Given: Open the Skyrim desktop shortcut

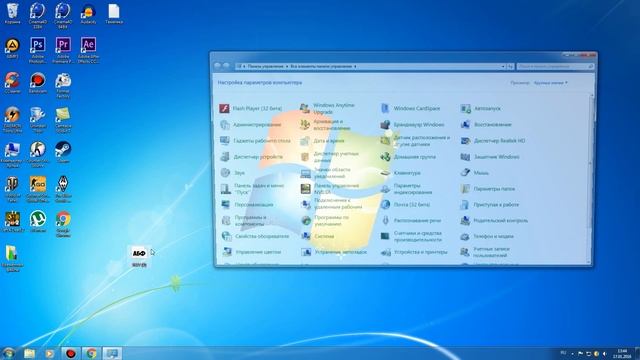Looking at the screenshot, I should coord(63,189).
